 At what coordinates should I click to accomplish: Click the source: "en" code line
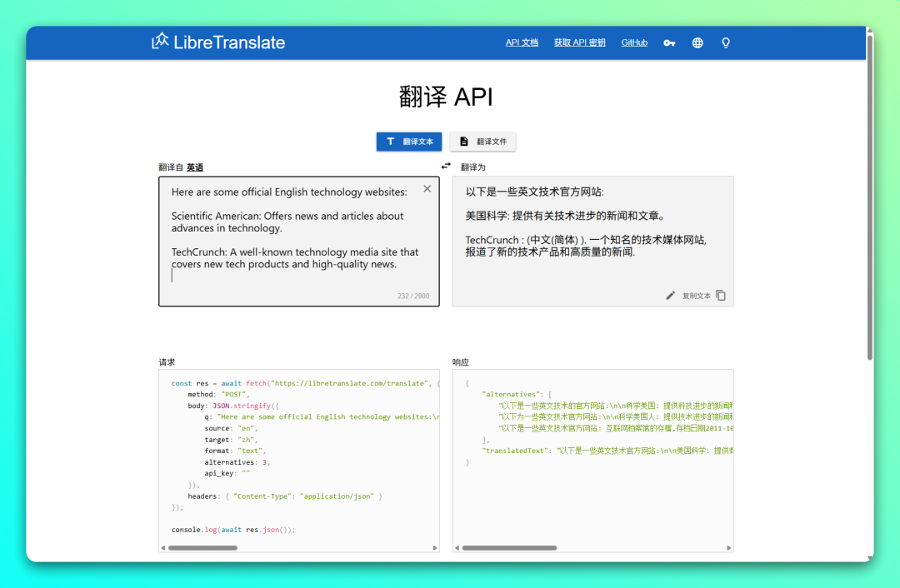(232, 429)
